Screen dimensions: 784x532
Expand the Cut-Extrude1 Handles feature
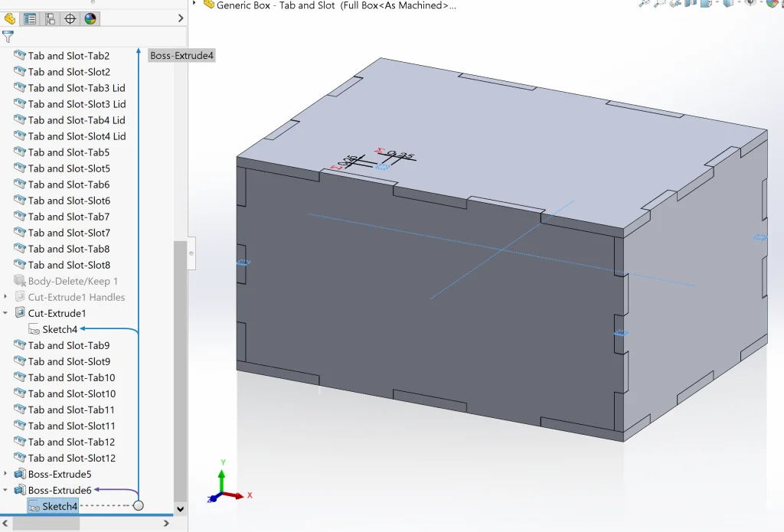pyautogui.click(x=5, y=297)
